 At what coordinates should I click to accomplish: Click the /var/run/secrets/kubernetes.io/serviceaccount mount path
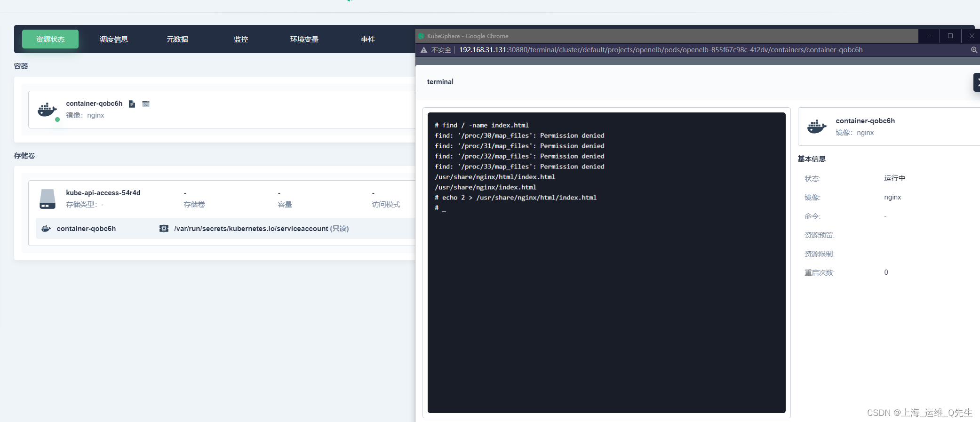click(251, 229)
